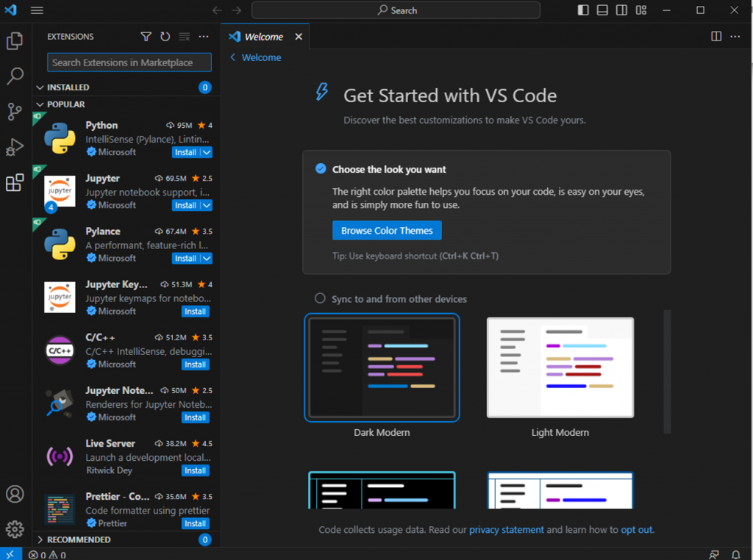Open notifications bell in status bar
Screen dimensions: 753x560
tap(735, 555)
